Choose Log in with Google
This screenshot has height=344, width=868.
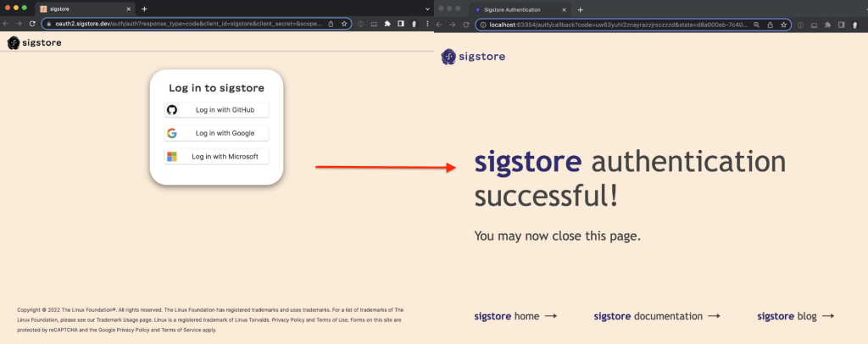tap(216, 133)
